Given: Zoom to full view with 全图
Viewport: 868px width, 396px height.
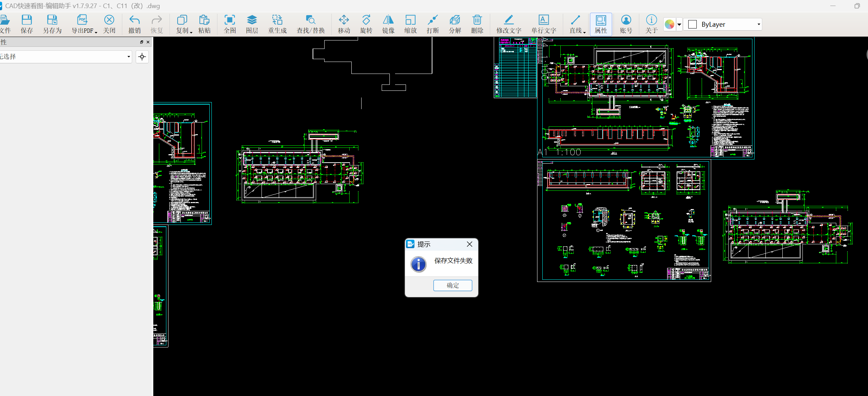Looking at the screenshot, I should pos(230,24).
